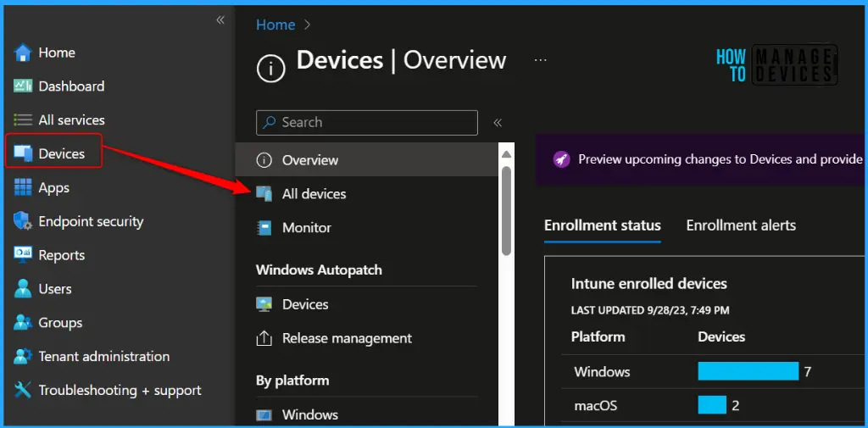Open the preview upcoming changes banner
This screenshot has height=428, width=868.
pos(701,159)
